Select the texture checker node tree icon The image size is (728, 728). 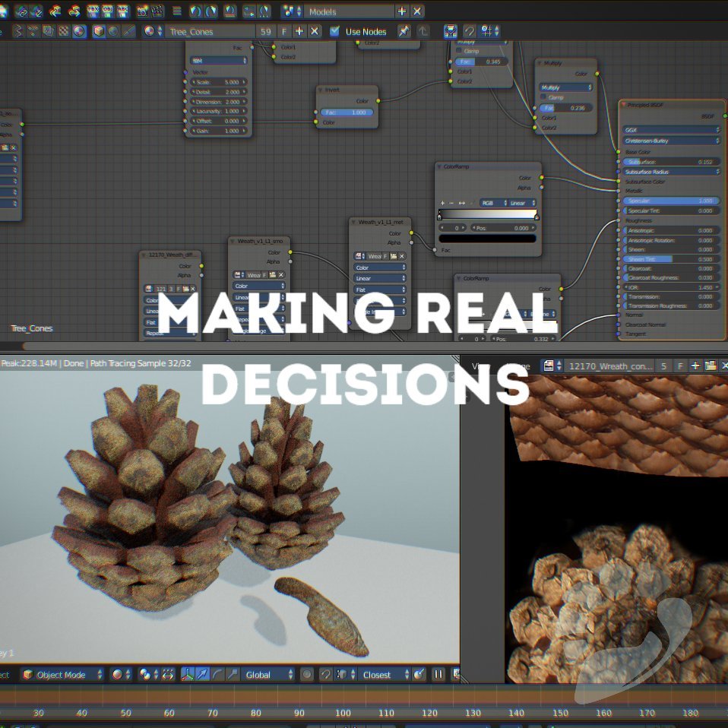pos(64,31)
